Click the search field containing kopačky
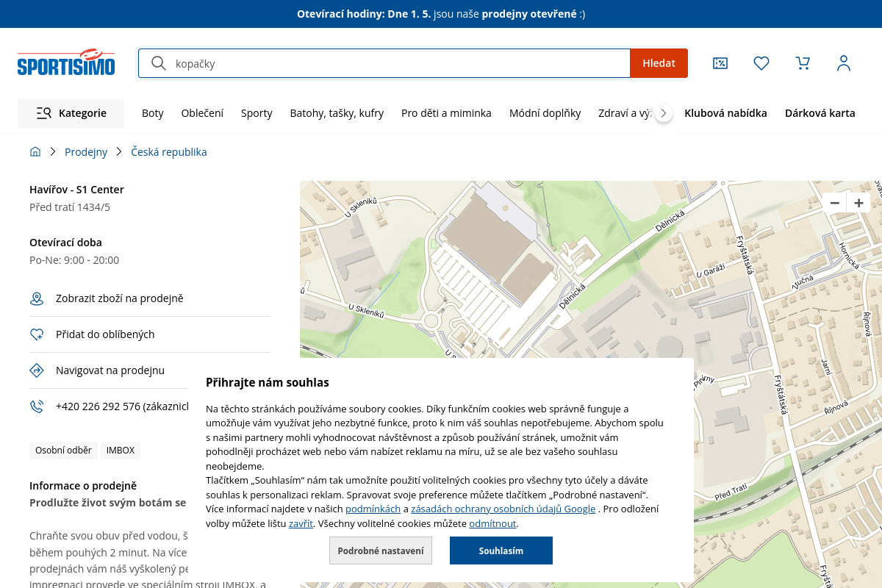This screenshot has width=882, height=588. [397, 63]
